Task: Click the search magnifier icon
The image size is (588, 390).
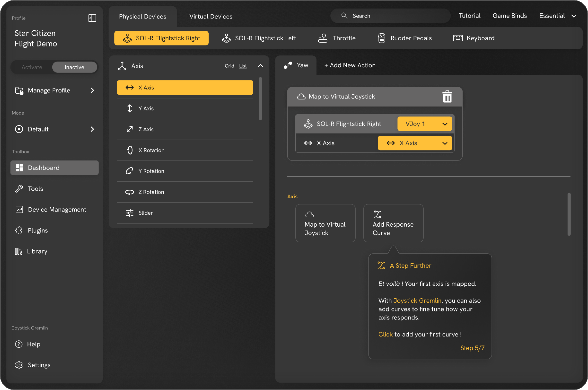Action: tap(344, 16)
